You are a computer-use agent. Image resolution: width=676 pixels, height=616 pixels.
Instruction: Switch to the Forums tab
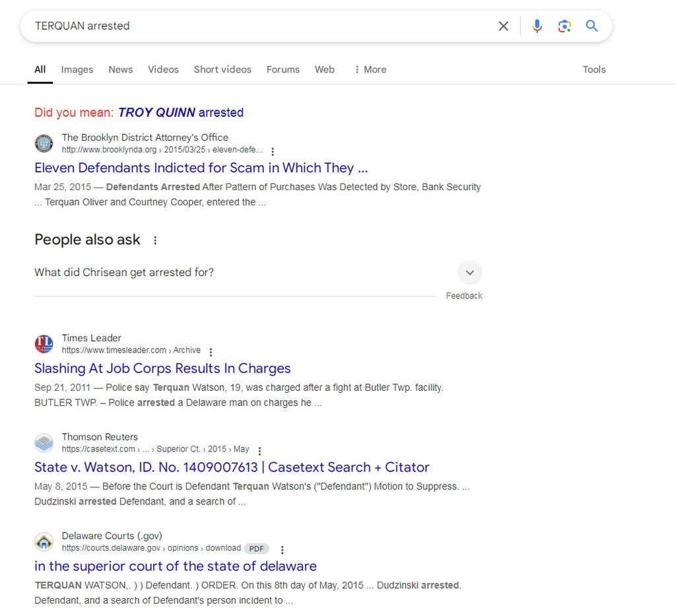pyautogui.click(x=283, y=69)
